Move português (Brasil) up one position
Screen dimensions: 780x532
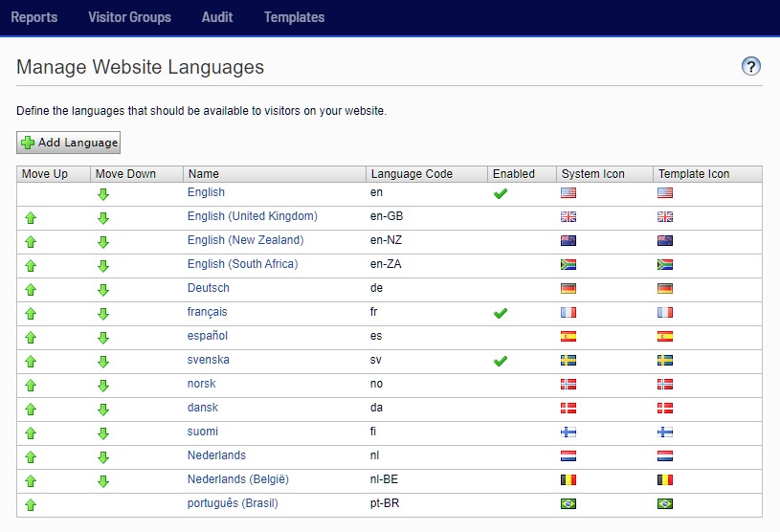[30, 504]
